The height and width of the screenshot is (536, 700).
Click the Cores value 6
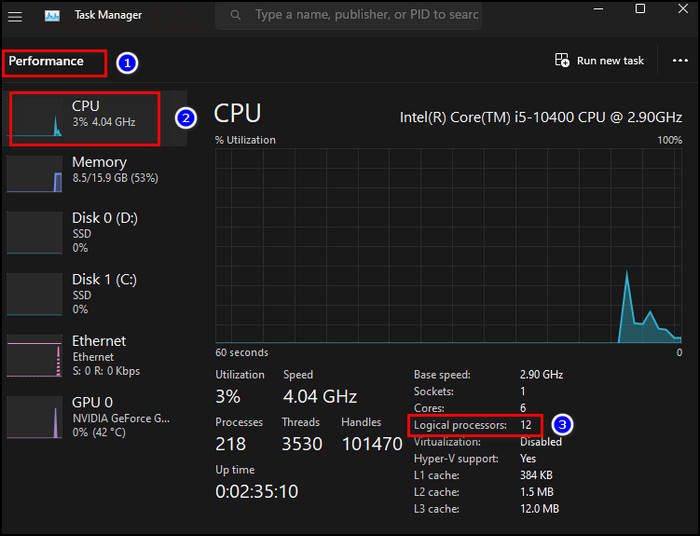tap(523, 408)
